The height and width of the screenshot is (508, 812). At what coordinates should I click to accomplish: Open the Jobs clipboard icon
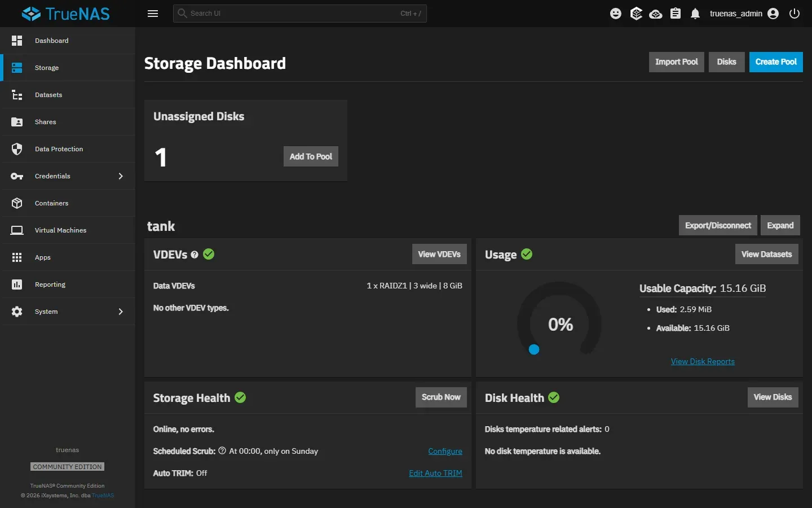pyautogui.click(x=676, y=14)
